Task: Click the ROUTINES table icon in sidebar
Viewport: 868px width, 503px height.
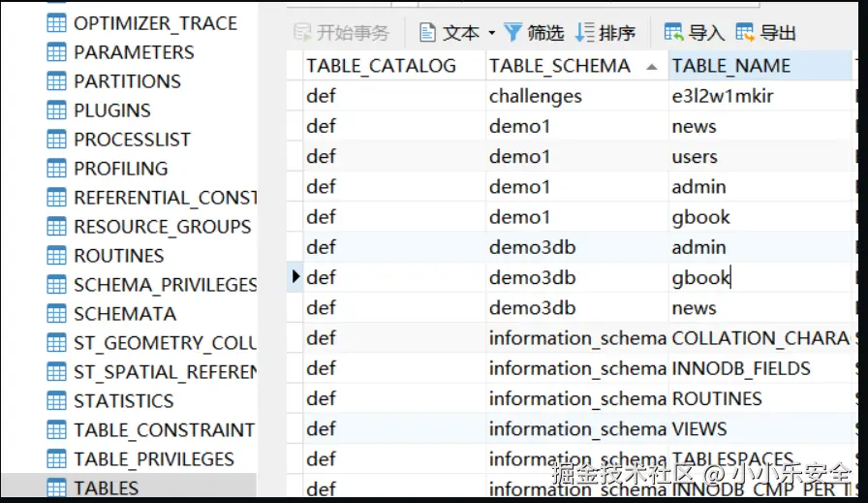Action: (x=57, y=256)
